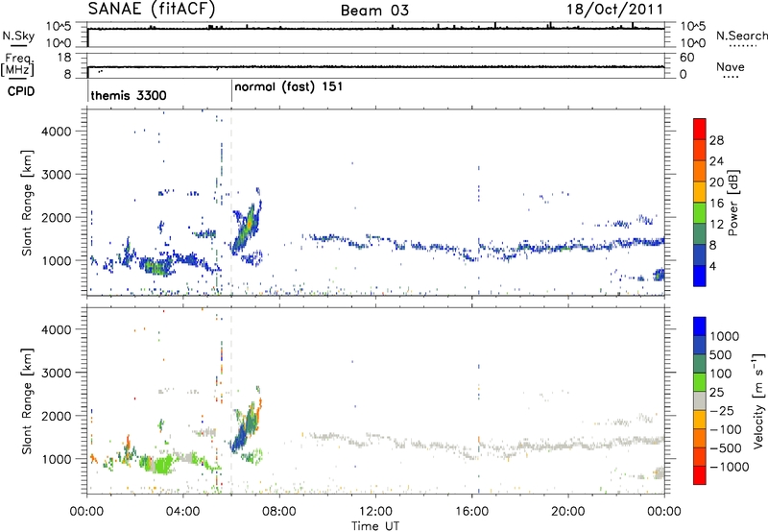Image resolution: width=768 pixels, height=532 pixels.
Task: Click the 'SANAE (fitACF)' title text
Action: 152,9
